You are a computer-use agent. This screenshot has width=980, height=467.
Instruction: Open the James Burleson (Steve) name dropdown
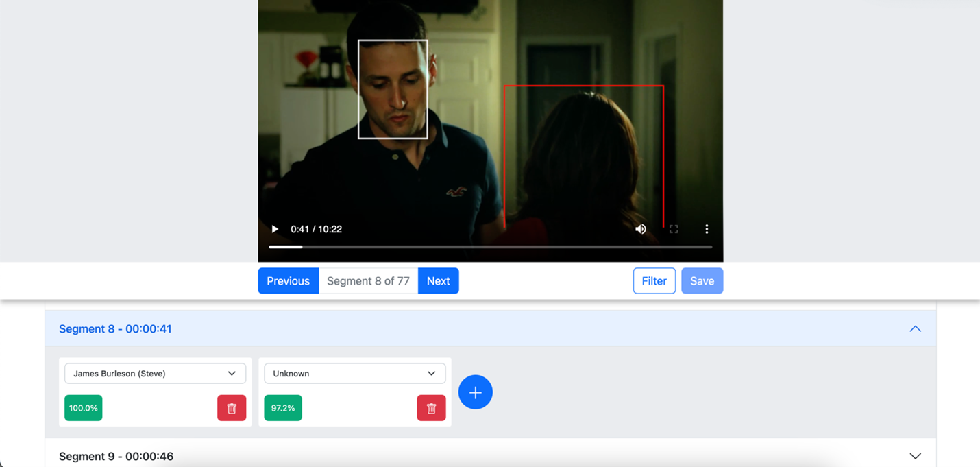pyautogui.click(x=155, y=373)
